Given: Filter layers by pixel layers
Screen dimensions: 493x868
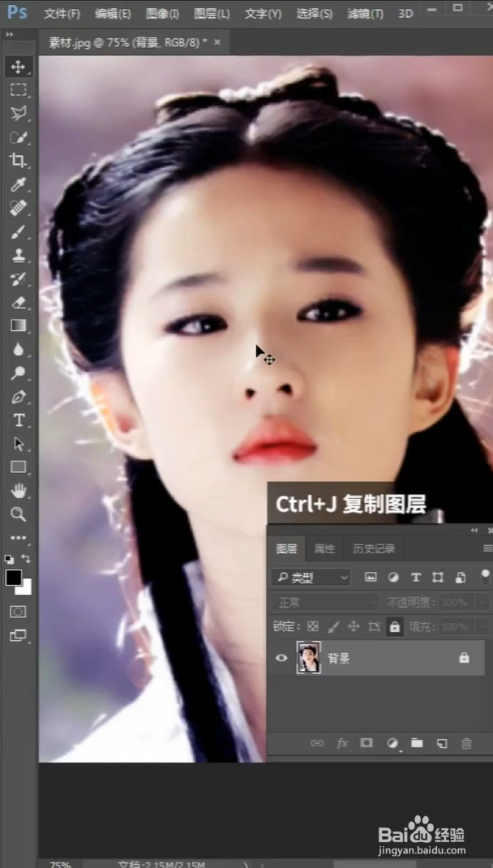Looking at the screenshot, I should [x=371, y=578].
